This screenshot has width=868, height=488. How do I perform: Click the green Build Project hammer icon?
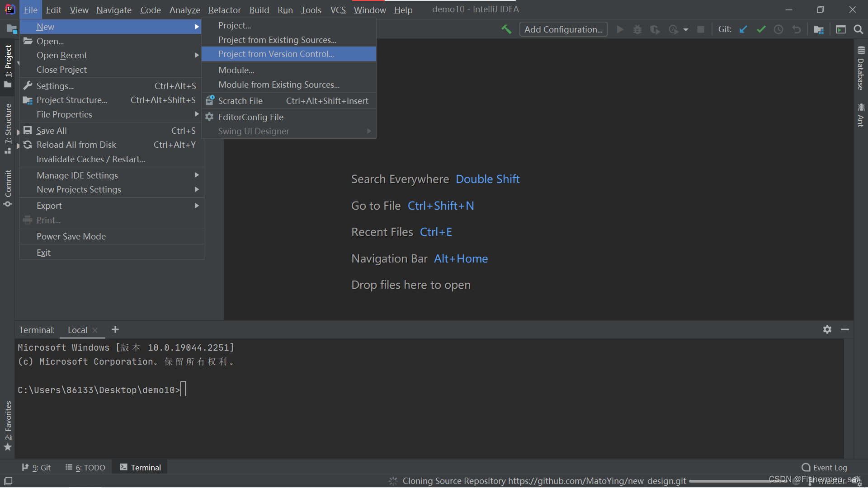point(506,29)
